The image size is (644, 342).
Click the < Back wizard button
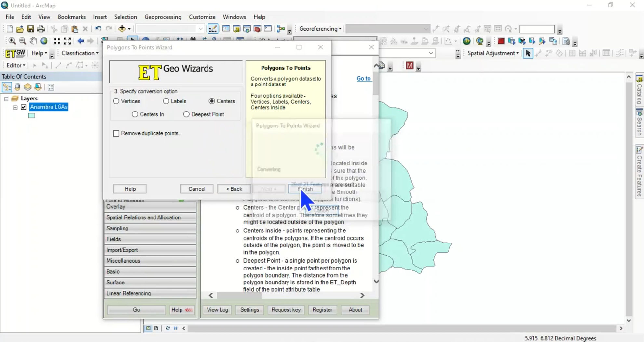coord(234,189)
